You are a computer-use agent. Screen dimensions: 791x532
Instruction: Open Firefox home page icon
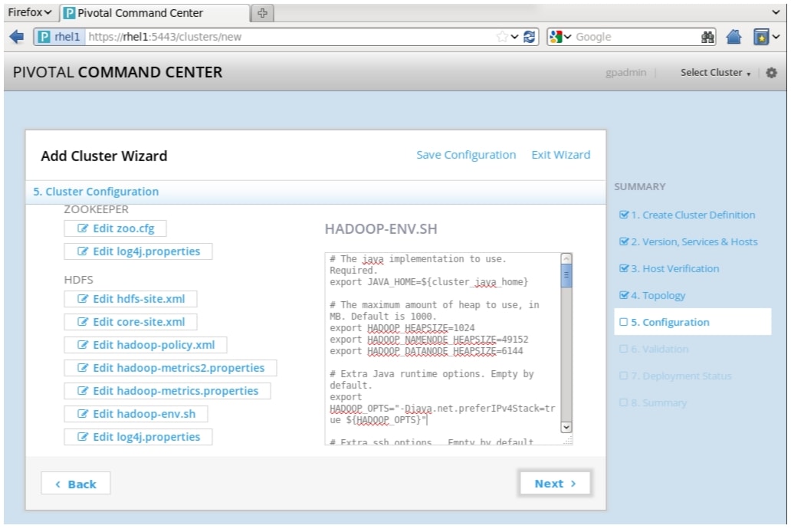(x=734, y=37)
